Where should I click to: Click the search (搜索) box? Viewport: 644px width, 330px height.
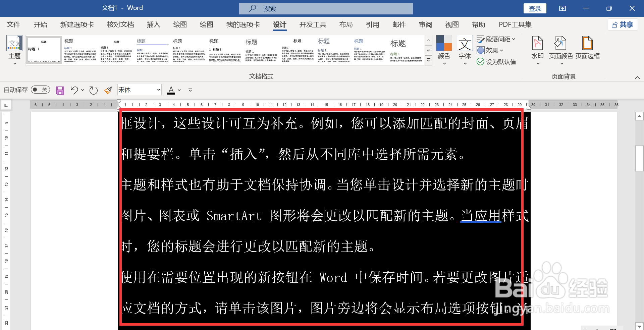(326, 8)
